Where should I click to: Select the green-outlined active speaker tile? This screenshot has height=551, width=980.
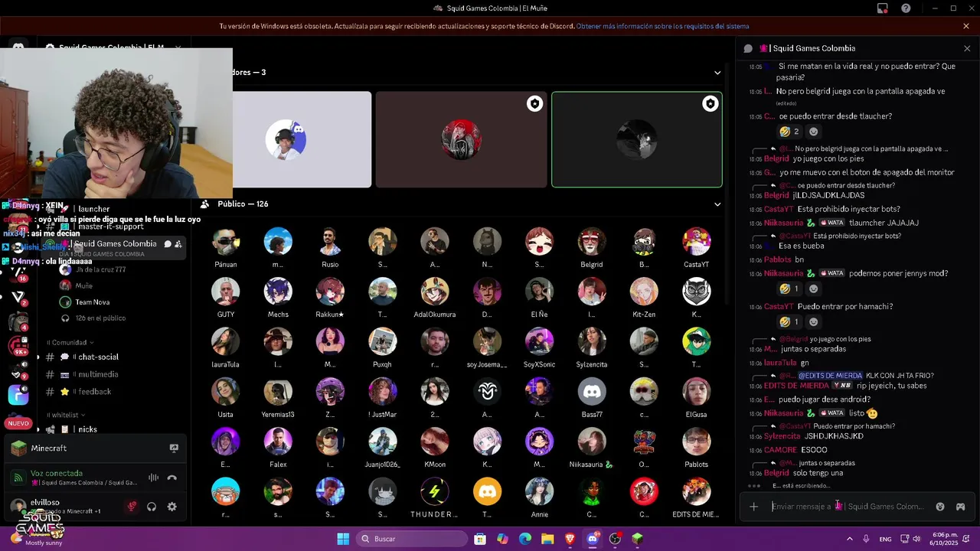pos(637,139)
